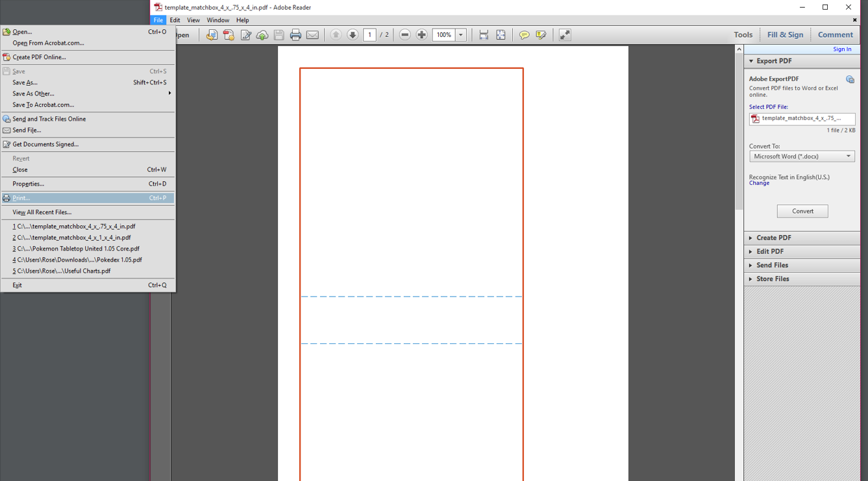Choose Print from the File menu
Image resolution: width=868 pixels, height=481 pixels.
click(88, 198)
